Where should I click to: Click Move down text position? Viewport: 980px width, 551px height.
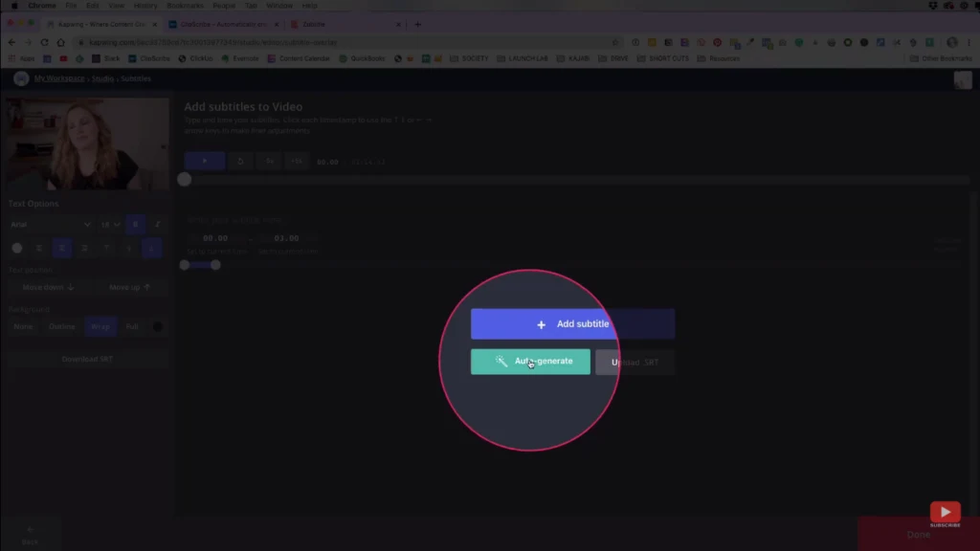[x=48, y=287]
